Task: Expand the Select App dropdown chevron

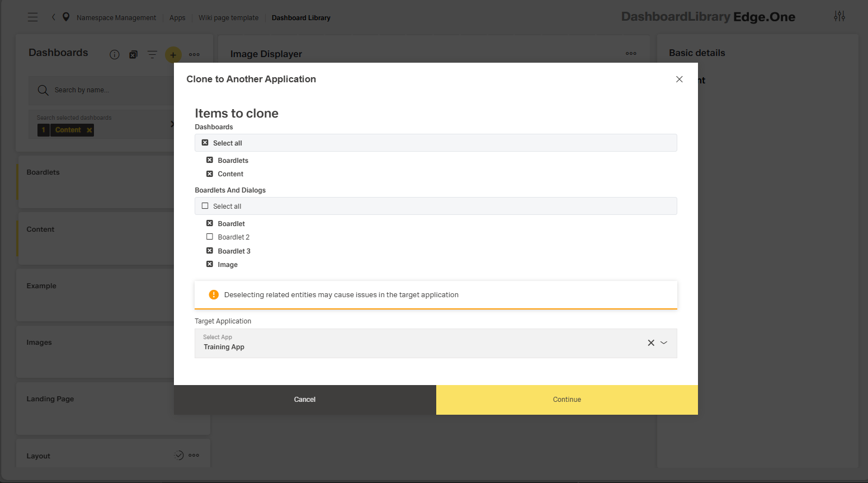Action: 664,343
